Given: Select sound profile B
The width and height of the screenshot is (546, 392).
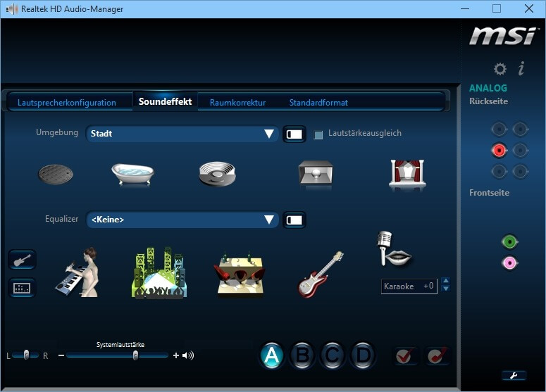Looking at the screenshot, I should click(x=302, y=355).
